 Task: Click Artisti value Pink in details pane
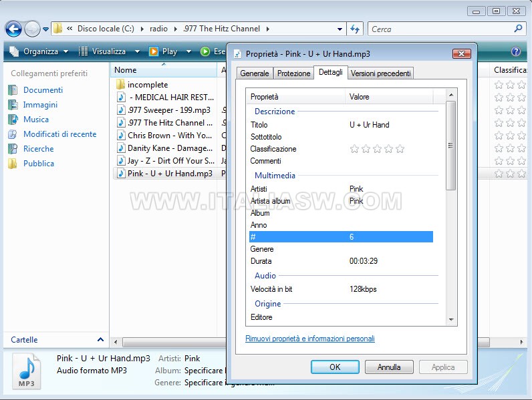coord(192,359)
